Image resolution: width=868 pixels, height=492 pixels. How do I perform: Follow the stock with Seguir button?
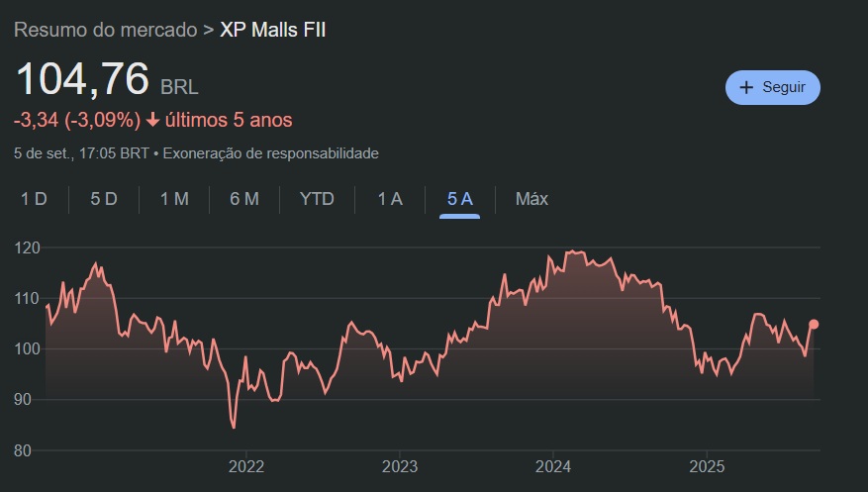coord(773,87)
